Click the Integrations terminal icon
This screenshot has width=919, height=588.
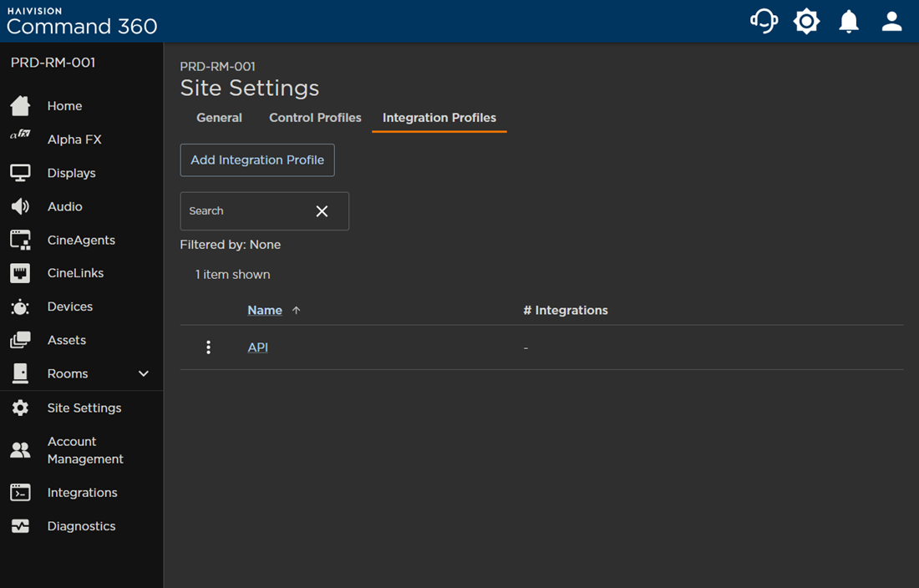click(21, 493)
